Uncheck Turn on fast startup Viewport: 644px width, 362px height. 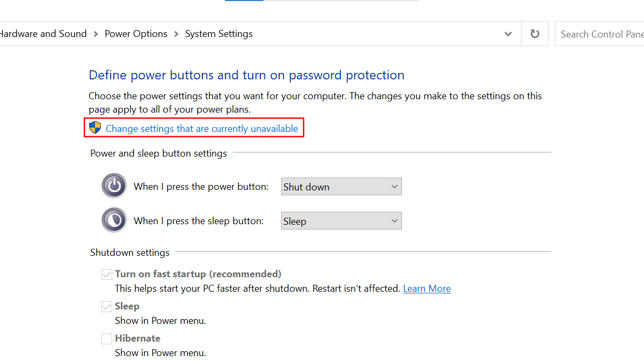tap(106, 274)
